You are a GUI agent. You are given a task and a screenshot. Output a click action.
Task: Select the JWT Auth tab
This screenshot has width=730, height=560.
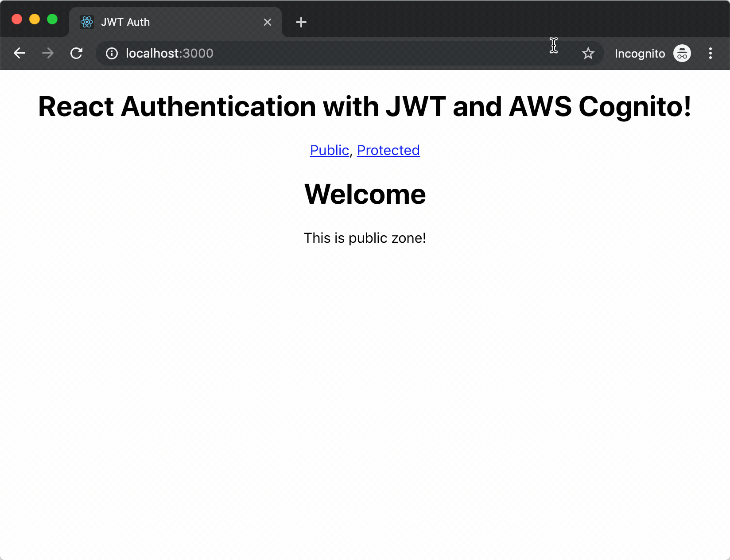[175, 22]
